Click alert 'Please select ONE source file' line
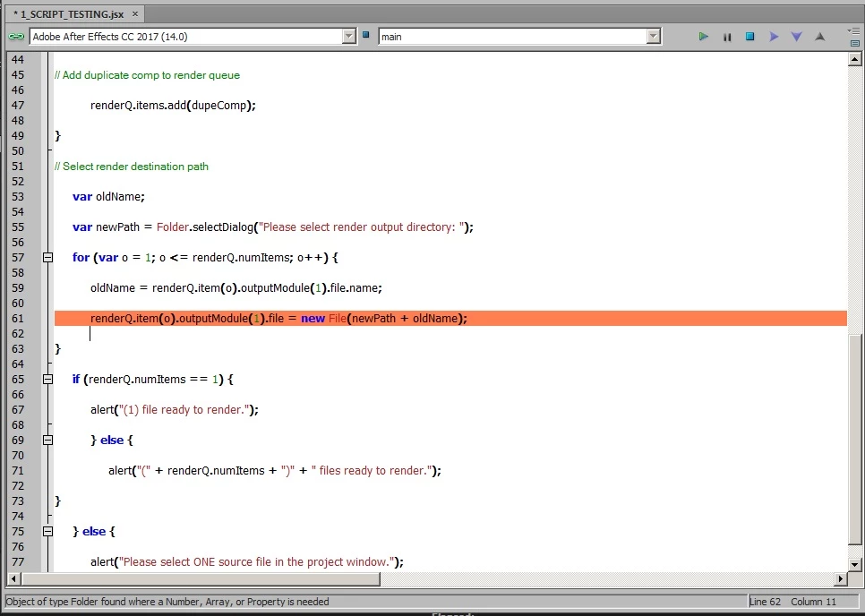 click(x=247, y=562)
